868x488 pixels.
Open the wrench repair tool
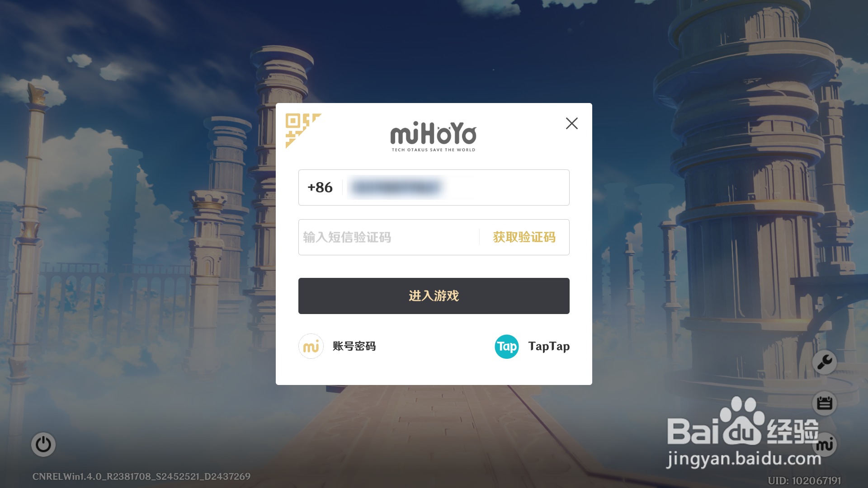825,362
